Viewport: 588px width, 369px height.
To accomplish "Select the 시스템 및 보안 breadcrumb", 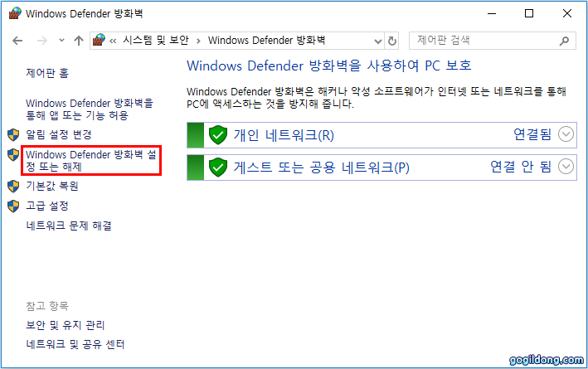I will click(156, 40).
